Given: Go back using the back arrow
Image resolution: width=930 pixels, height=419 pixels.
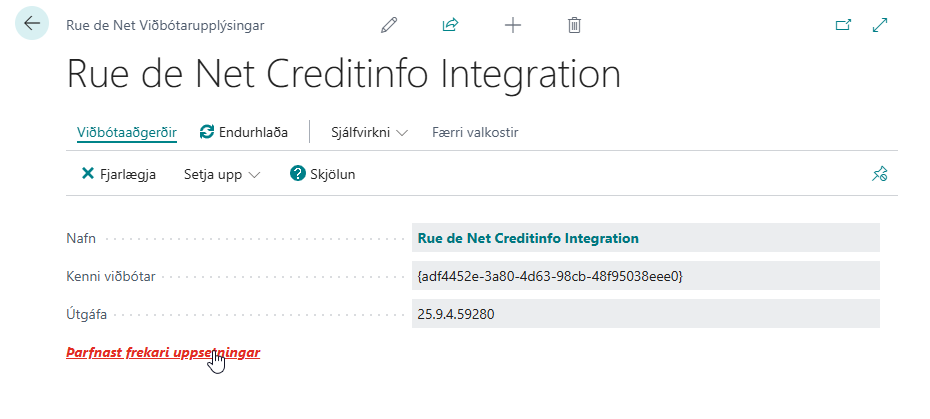Looking at the screenshot, I should (32, 25).
